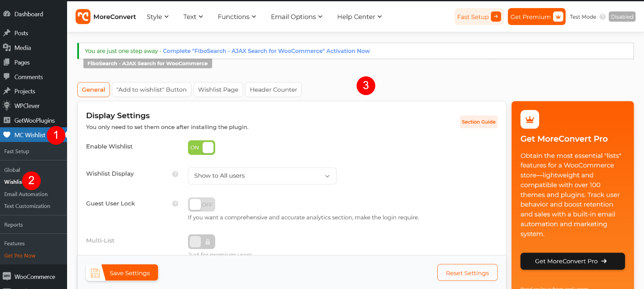
Task: Open Email Automation in sidebar
Action: (26, 194)
